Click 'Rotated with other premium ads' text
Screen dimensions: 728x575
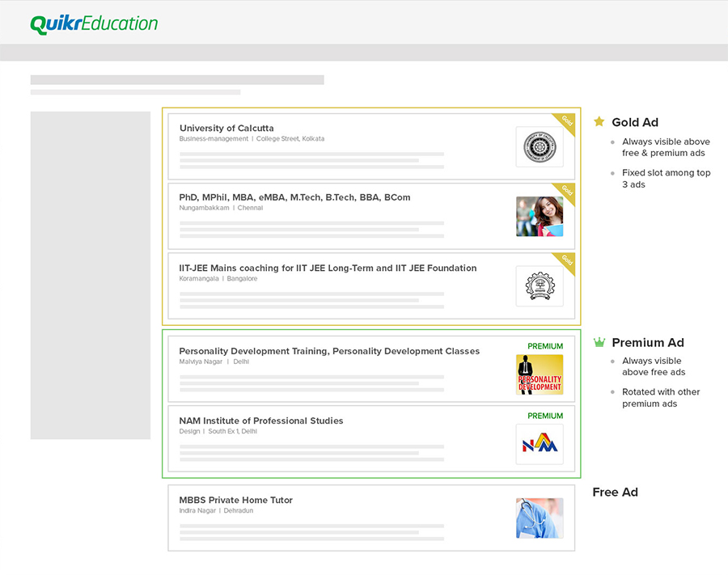661,398
